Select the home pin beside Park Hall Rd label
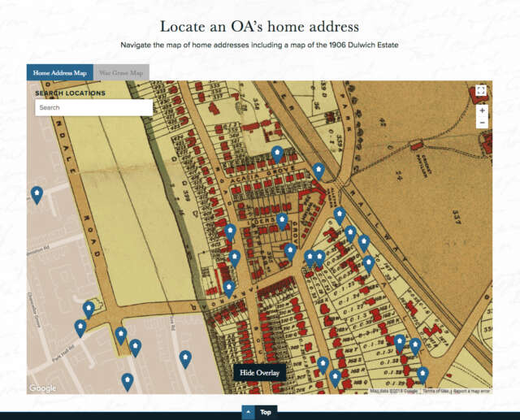Viewport: 520px width, 420px height. point(80,328)
